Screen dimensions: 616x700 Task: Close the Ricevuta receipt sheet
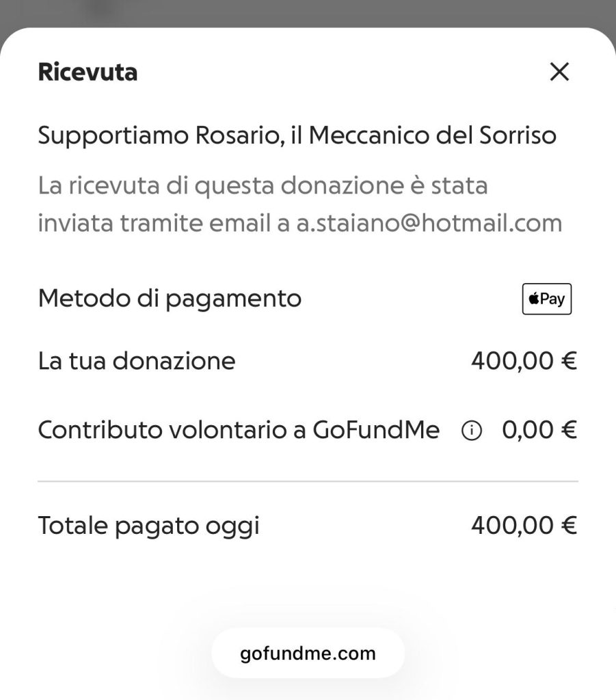coord(559,72)
